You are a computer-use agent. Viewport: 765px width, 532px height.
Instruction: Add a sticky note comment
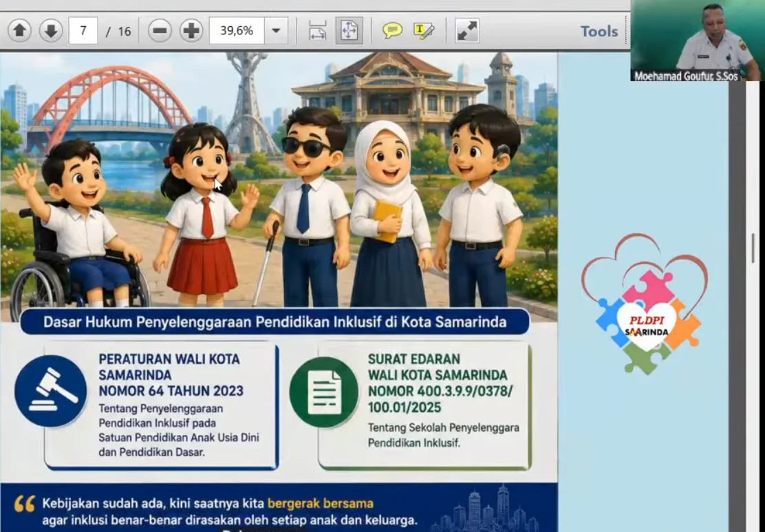coord(391,31)
